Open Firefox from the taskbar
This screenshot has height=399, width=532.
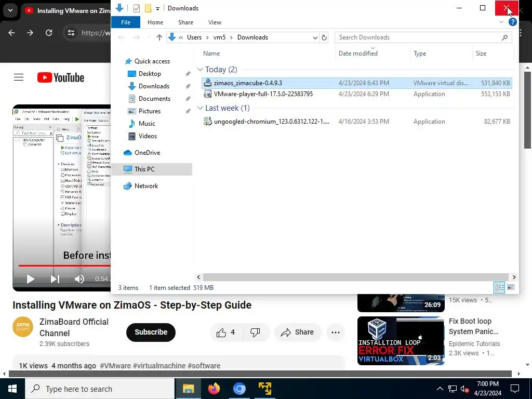tap(214, 389)
